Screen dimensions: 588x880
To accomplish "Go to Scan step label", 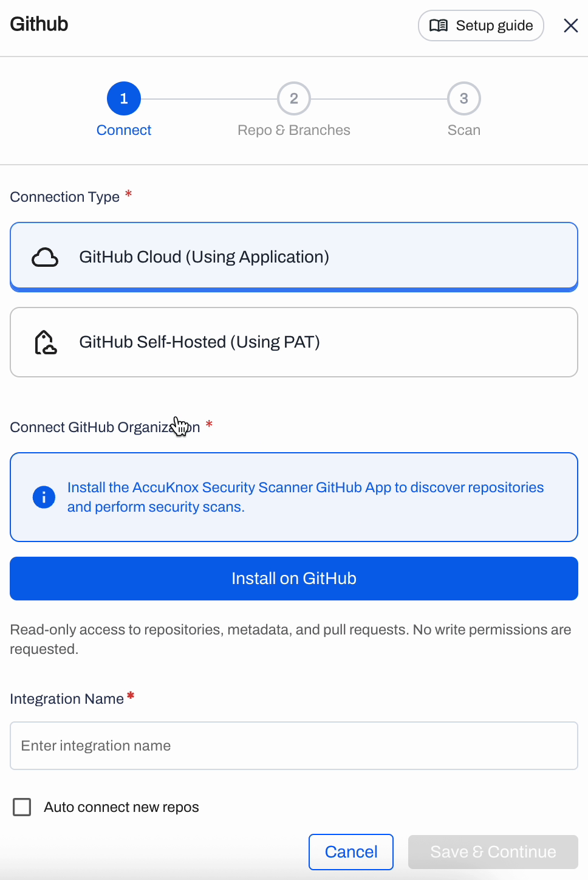I will [464, 130].
